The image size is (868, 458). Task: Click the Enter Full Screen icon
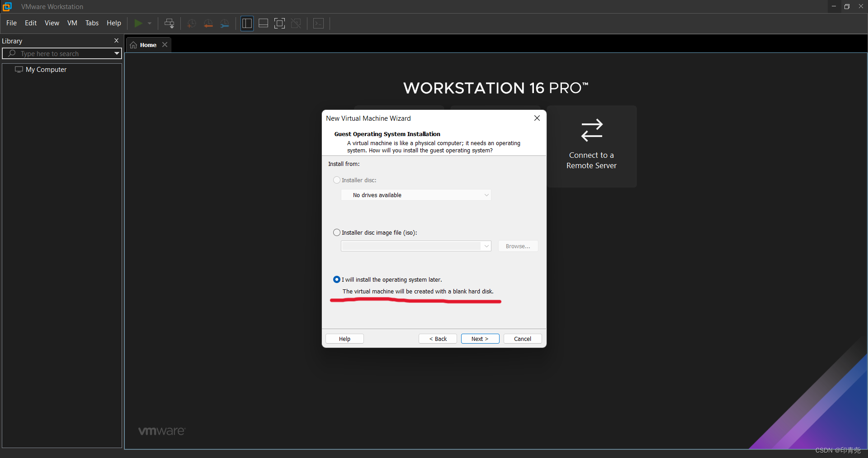[x=280, y=23]
